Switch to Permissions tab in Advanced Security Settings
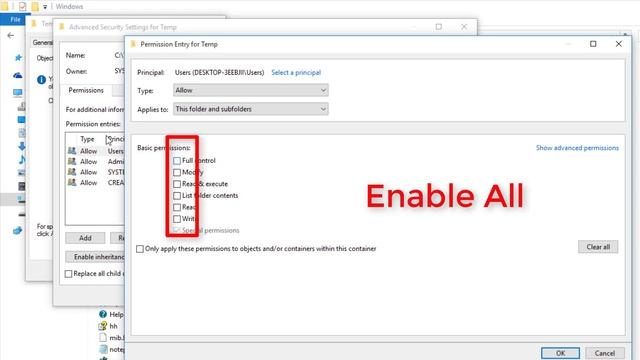Image resolution: width=640 pixels, height=360 pixels. (86, 90)
